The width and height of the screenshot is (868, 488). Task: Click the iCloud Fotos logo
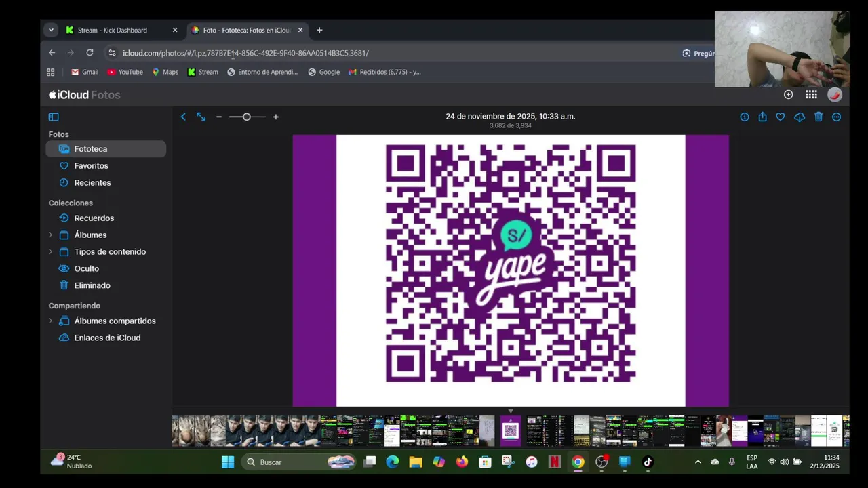tap(85, 95)
